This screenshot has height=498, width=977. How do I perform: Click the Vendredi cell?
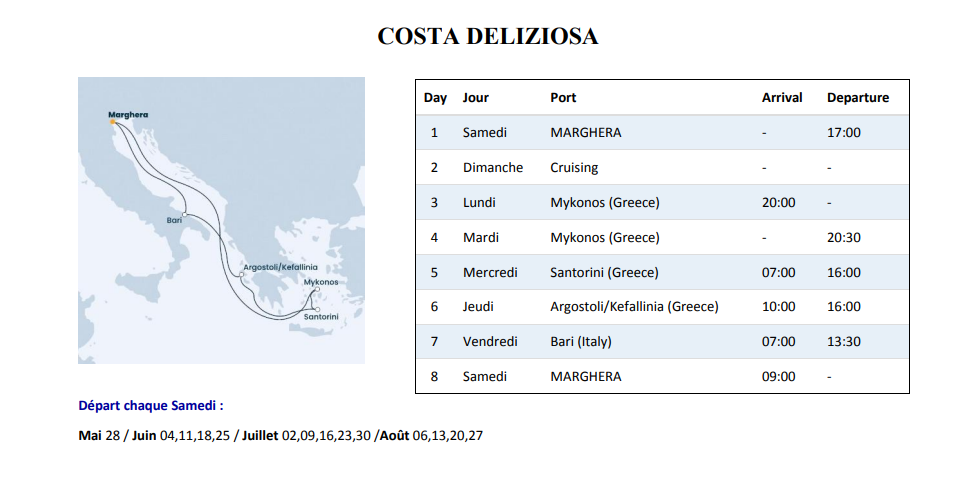tap(490, 342)
